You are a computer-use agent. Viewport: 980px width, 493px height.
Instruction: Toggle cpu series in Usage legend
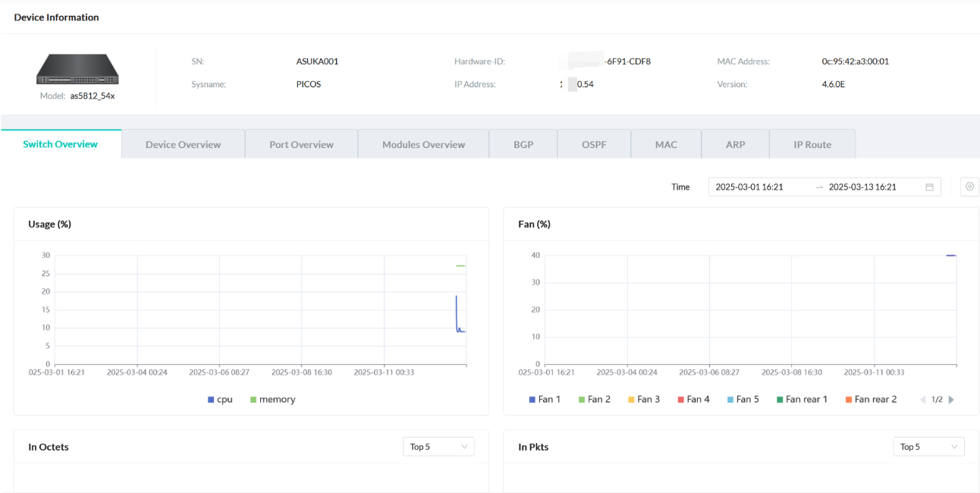[x=220, y=400]
